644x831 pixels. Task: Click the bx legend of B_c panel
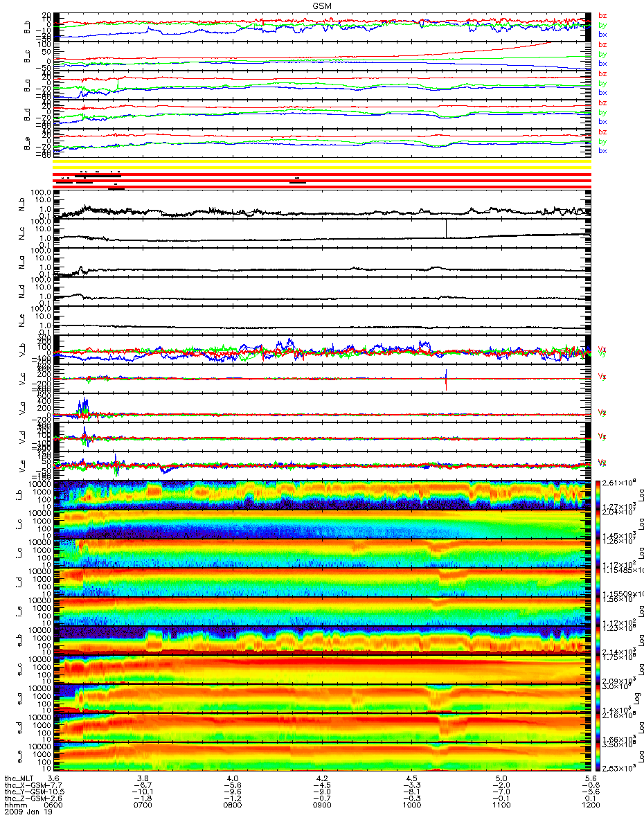(602, 63)
